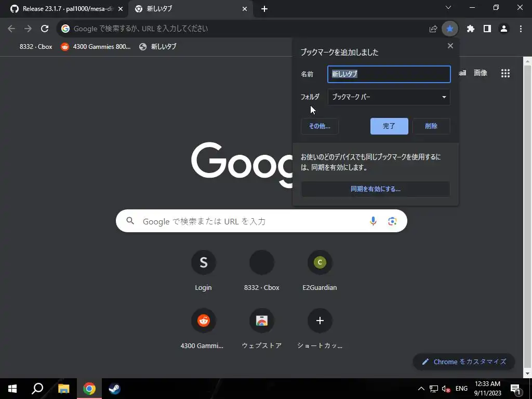This screenshot has width=532, height=399.
Task: Show hidden system tray icons
Action: pos(421,389)
